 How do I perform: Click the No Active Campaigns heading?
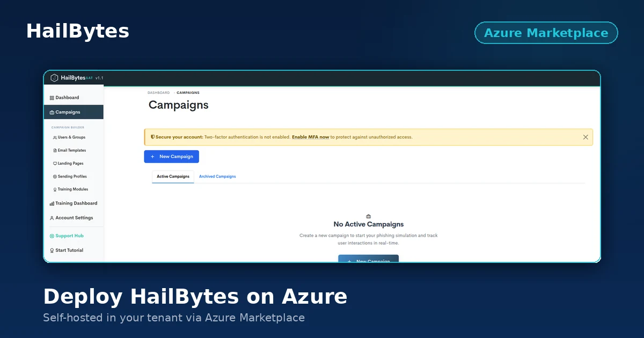[369, 224]
